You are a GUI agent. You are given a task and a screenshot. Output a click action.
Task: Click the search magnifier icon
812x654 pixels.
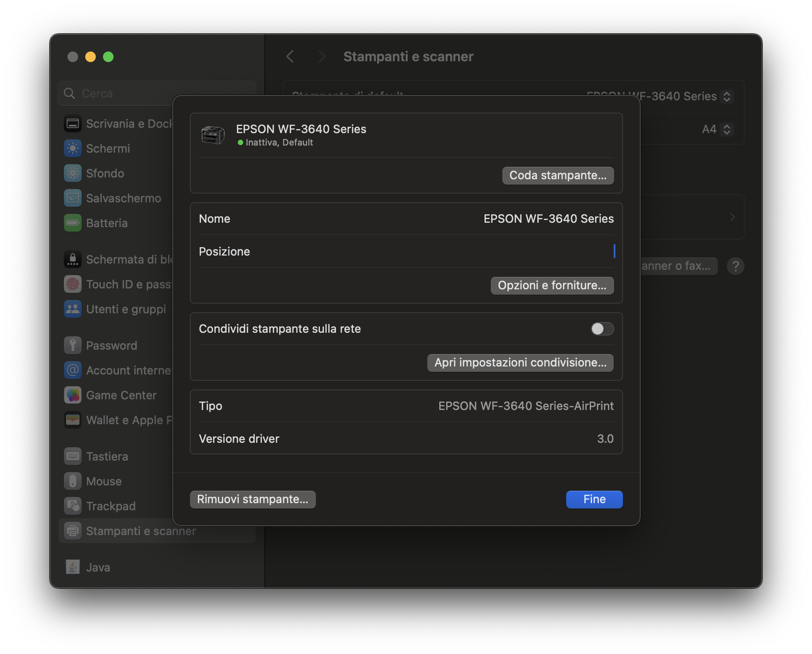coord(70,94)
